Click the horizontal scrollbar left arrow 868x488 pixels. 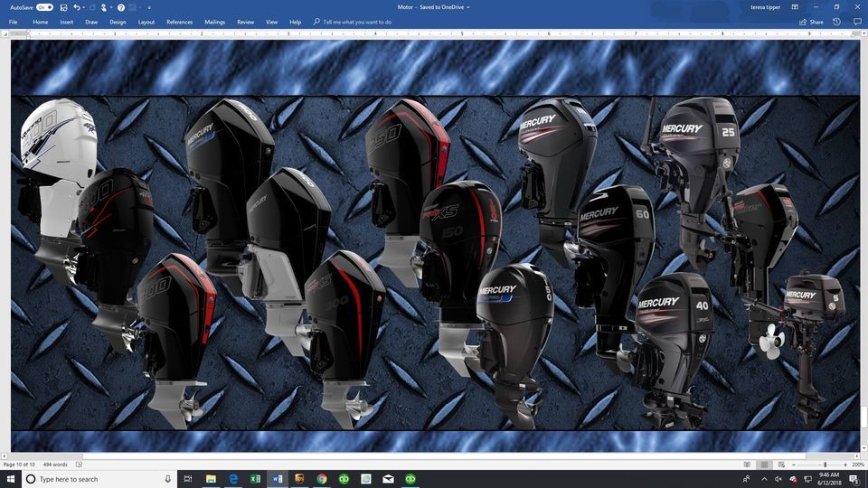click(x=5, y=456)
